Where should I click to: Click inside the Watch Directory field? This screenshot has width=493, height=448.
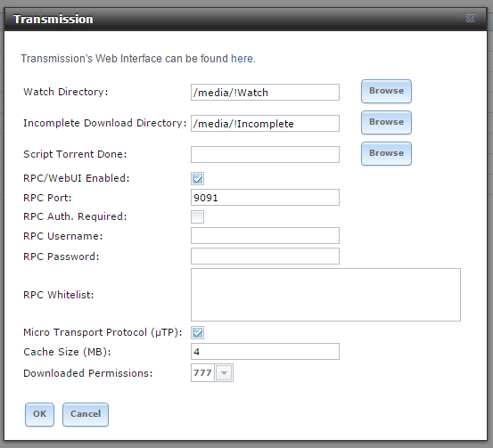click(x=265, y=93)
